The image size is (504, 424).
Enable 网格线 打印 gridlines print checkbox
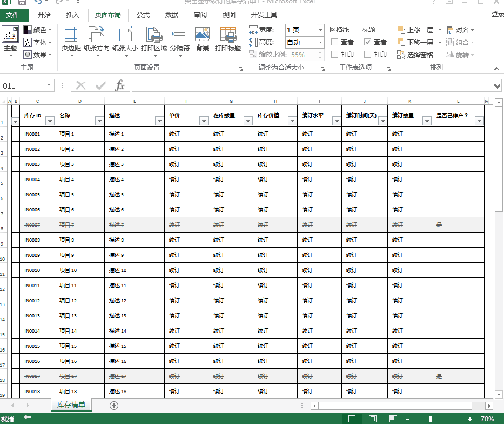click(x=334, y=55)
